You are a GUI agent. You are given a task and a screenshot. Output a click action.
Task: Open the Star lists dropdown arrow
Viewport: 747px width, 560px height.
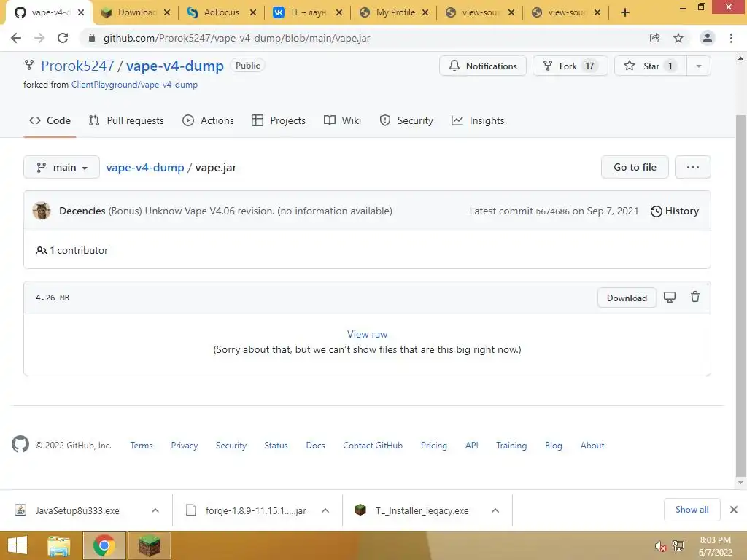point(698,66)
